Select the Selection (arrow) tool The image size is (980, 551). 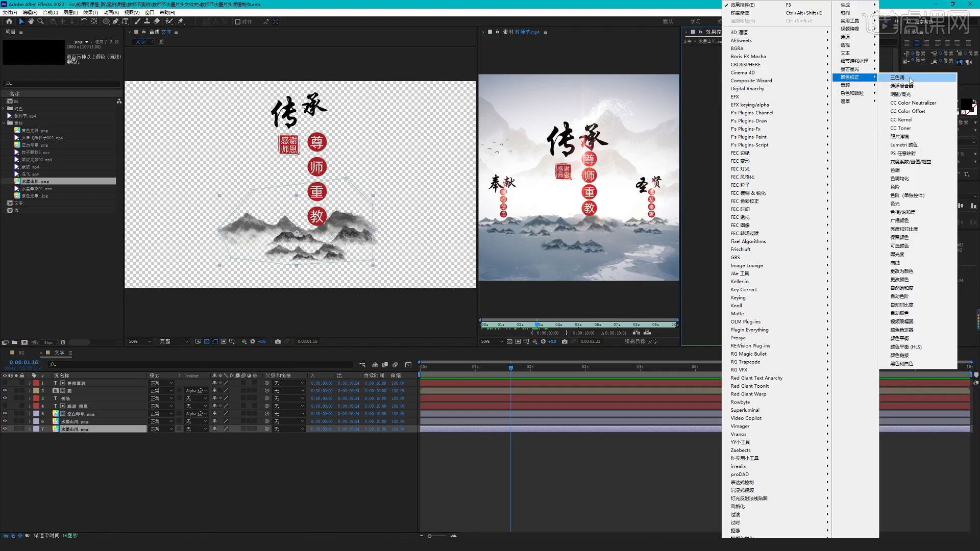click(21, 21)
